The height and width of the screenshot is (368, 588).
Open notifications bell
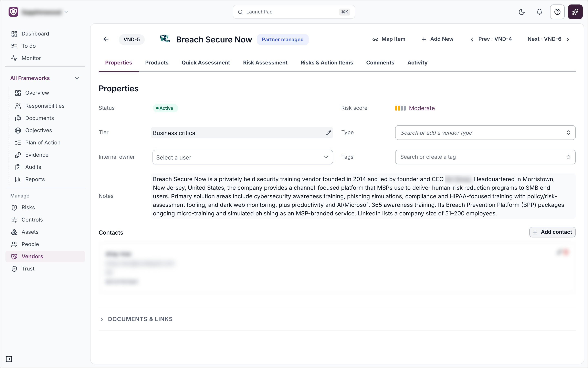(539, 12)
